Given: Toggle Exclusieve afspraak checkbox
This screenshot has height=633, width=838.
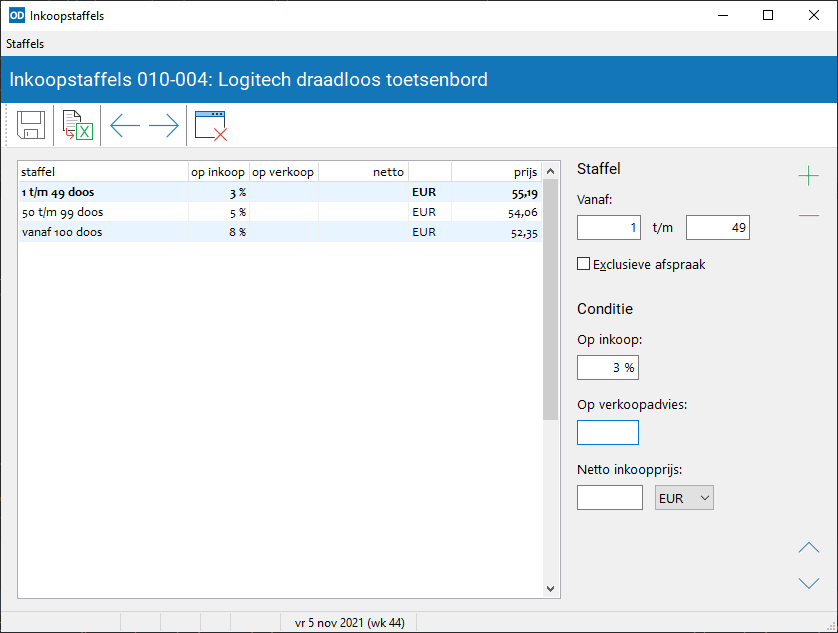Looking at the screenshot, I should [584, 264].
